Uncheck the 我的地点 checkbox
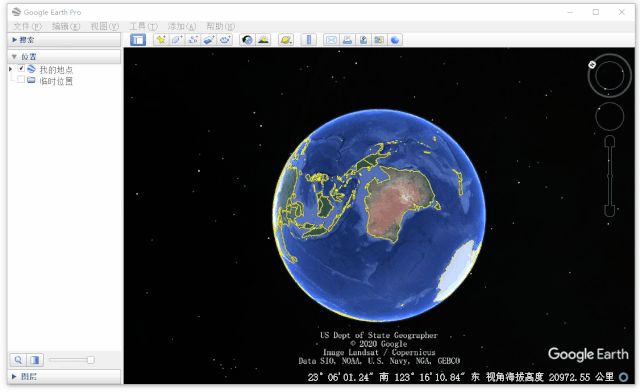The width and height of the screenshot is (640, 392). 21,69
